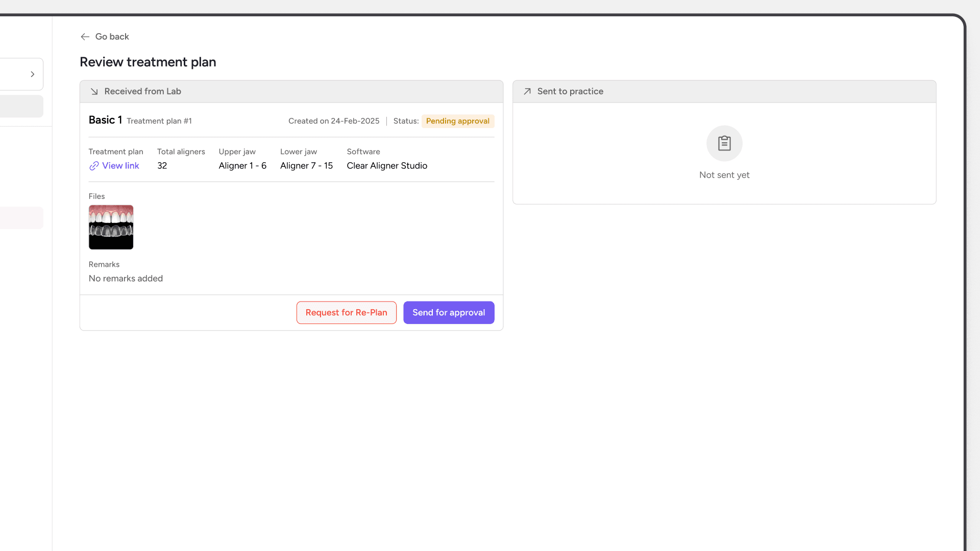Click the Go back text link
The height and width of the screenshot is (551, 980).
(112, 37)
